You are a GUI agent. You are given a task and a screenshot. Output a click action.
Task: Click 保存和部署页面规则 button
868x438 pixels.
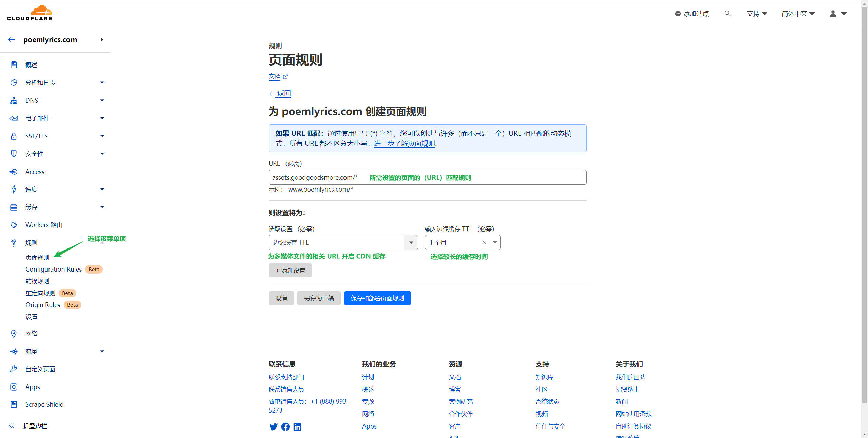point(377,298)
